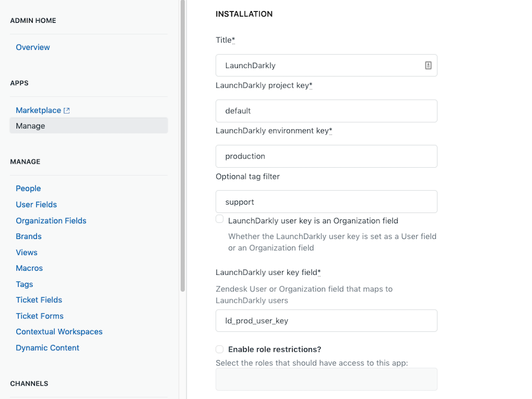Open the 'Overview' admin page

tap(33, 47)
